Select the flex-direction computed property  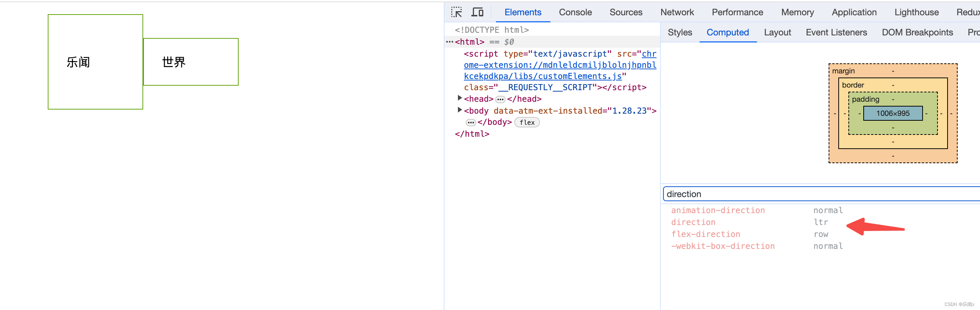[x=705, y=234]
